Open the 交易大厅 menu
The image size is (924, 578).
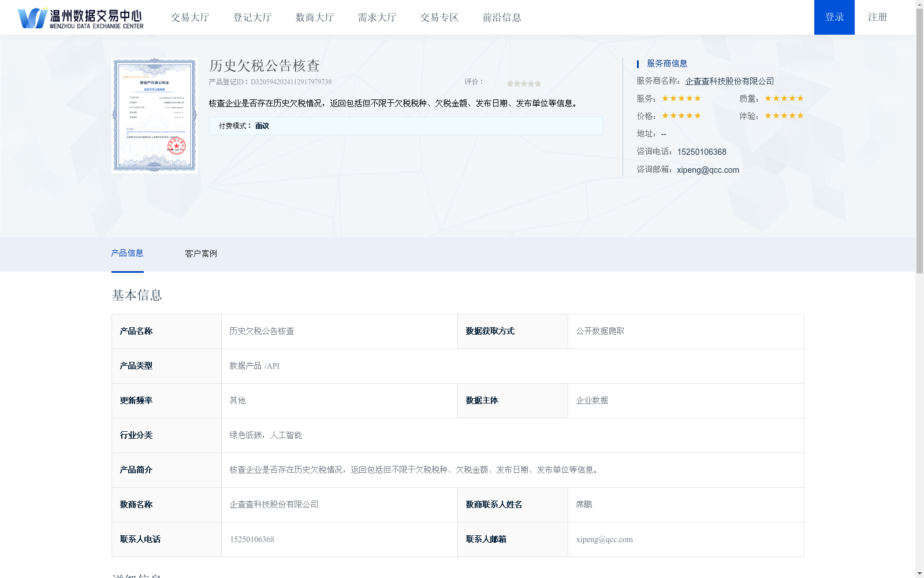(189, 17)
